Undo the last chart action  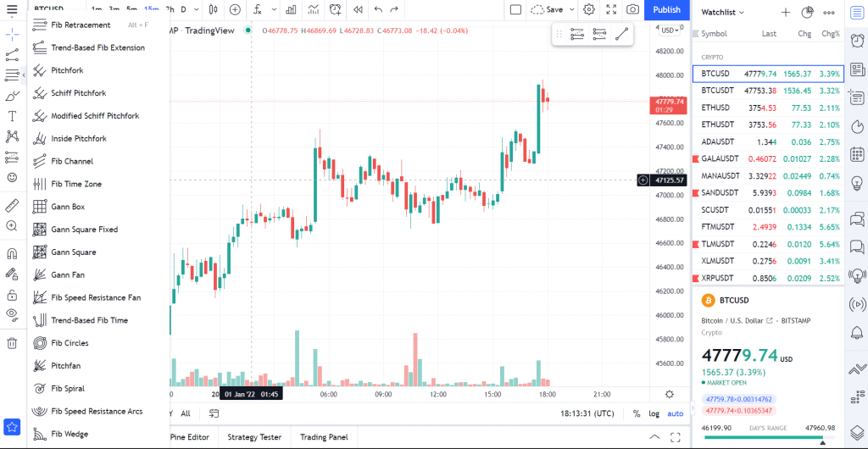pos(379,9)
